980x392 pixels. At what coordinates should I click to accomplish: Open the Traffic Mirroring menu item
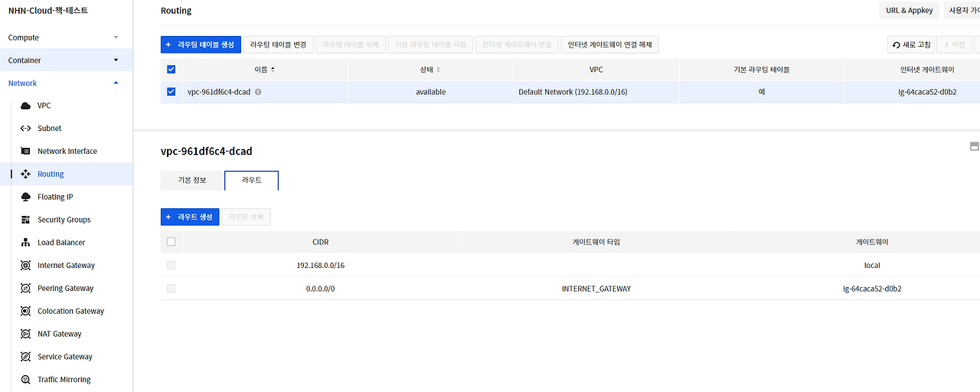[64, 380]
